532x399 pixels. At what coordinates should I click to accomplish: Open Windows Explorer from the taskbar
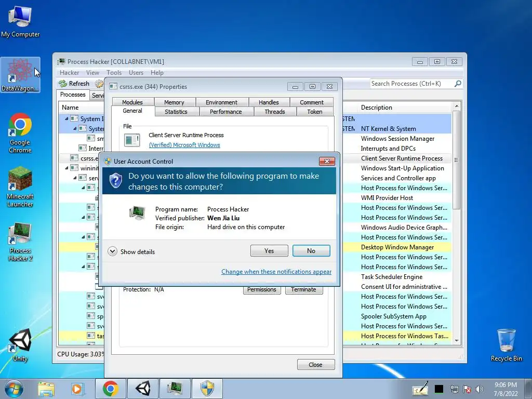pyautogui.click(x=46, y=389)
